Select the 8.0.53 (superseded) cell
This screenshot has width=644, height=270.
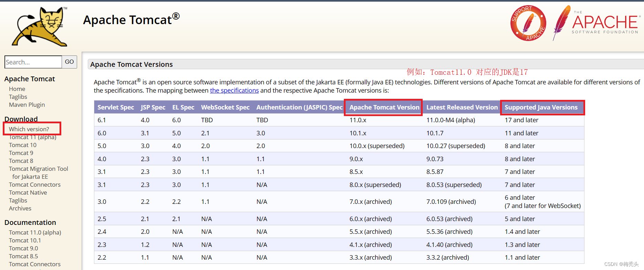[454, 185]
